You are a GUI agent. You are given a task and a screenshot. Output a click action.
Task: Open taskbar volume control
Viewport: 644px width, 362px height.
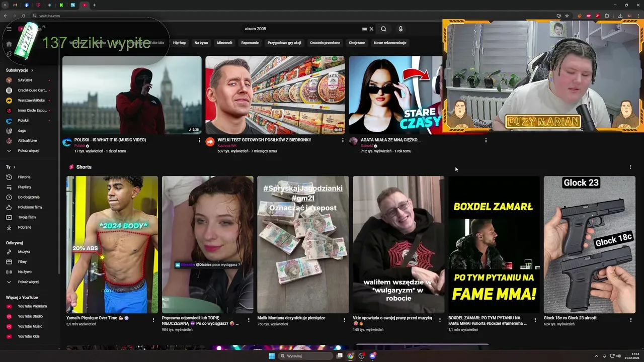coord(619,356)
